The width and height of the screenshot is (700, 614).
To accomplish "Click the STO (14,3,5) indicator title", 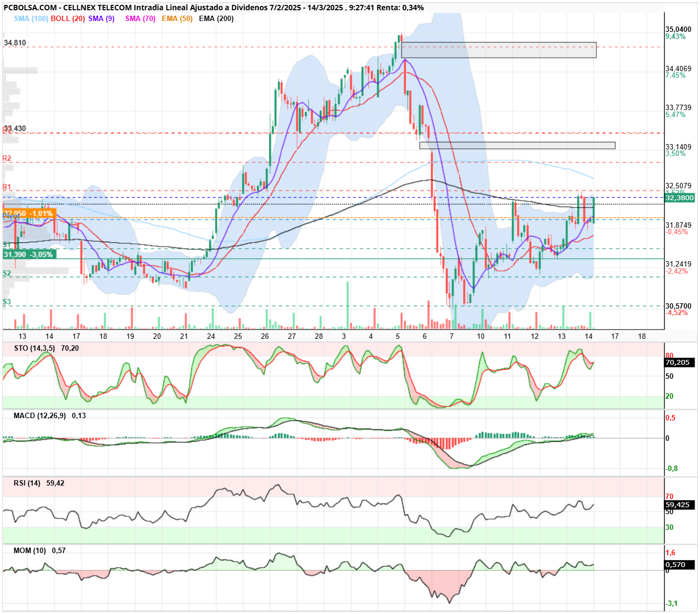I will [35, 349].
